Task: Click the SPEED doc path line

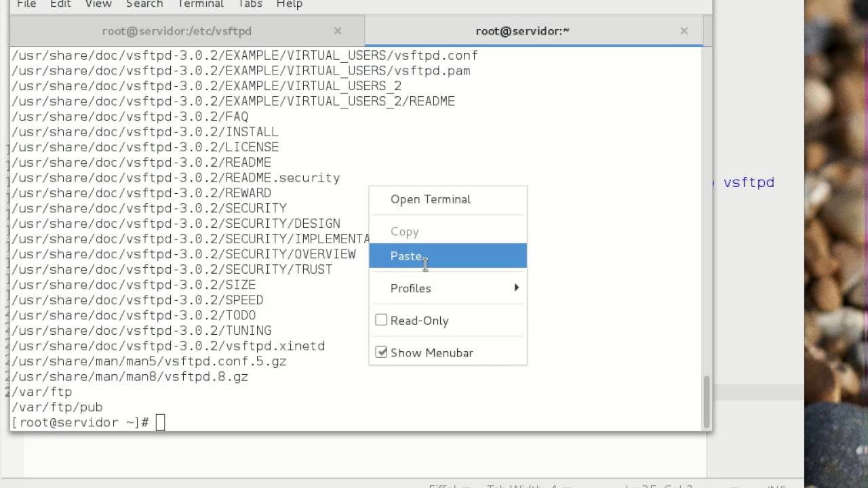Action: coord(137,300)
